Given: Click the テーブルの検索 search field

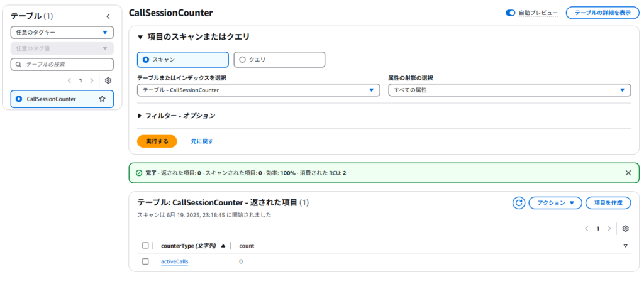Looking at the screenshot, I should (x=62, y=64).
